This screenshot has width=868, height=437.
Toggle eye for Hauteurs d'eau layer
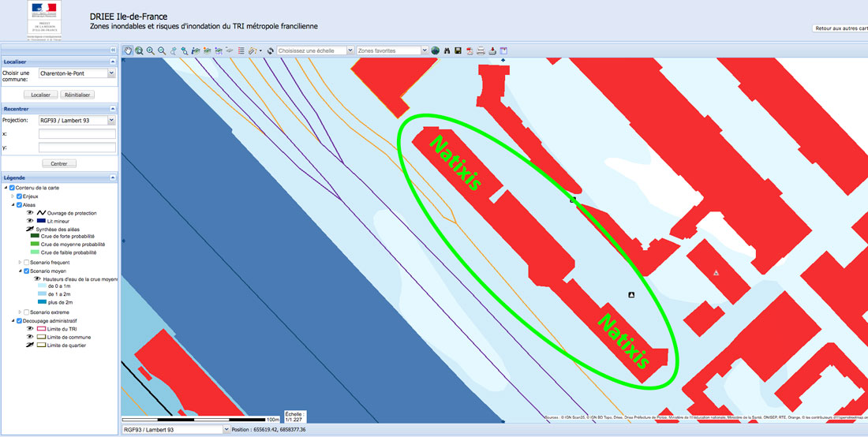(37, 278)
